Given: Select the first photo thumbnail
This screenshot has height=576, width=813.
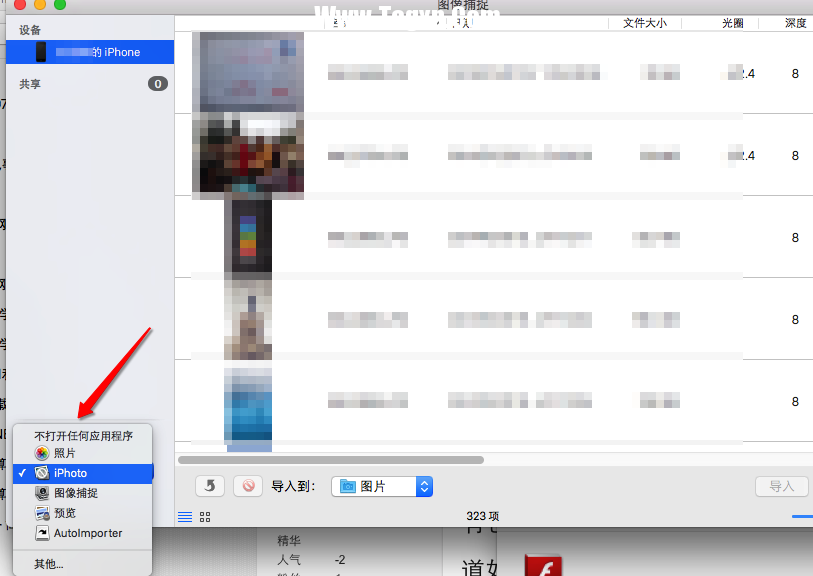Looking at the screenshot, I should click(x=248, y=72).
